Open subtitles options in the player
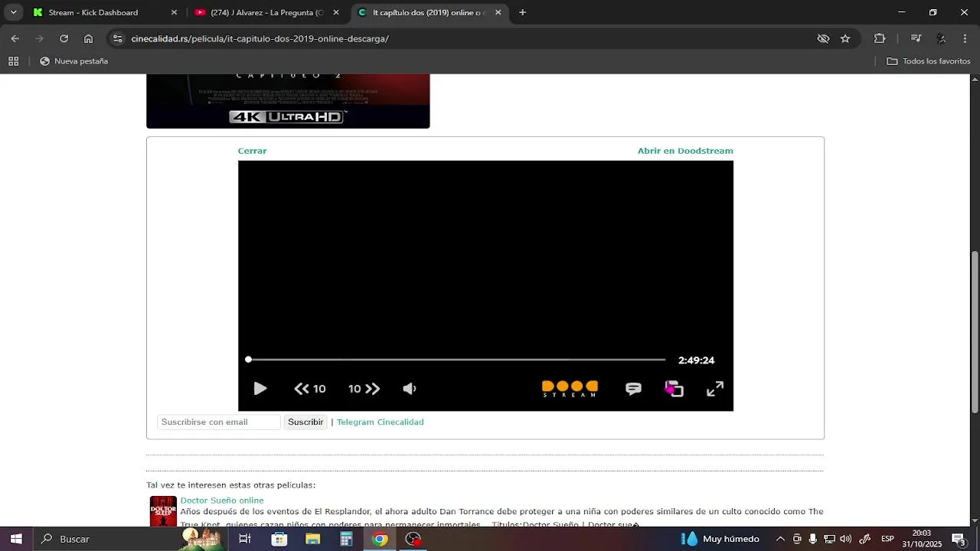The height and width of the screenshot is (551, 980). [x=633, y=389]
